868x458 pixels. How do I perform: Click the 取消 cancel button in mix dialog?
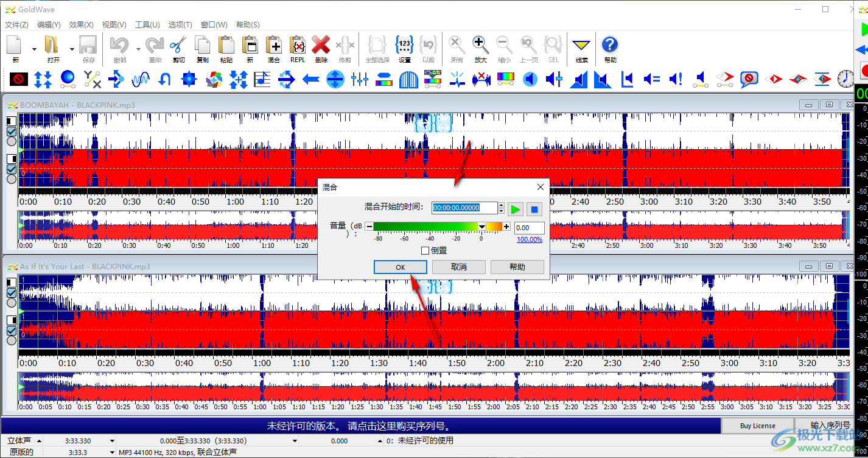[459, 267]
